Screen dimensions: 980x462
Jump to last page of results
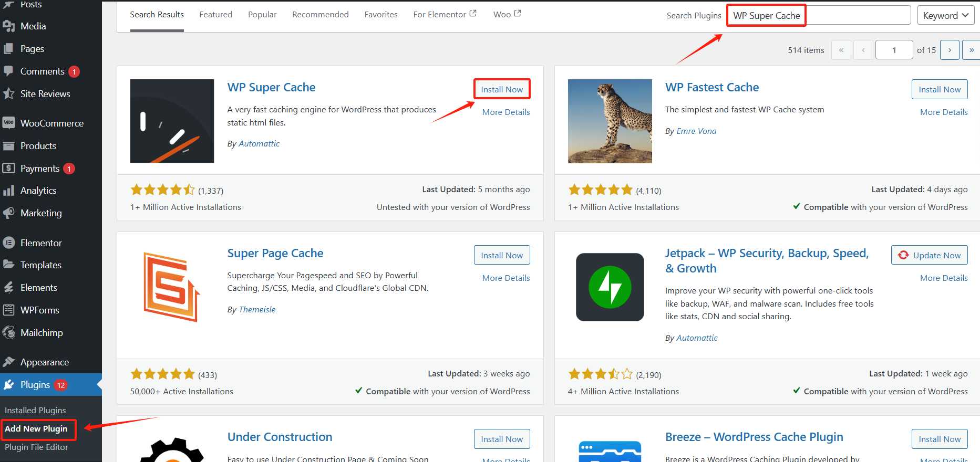coord(971,50)
